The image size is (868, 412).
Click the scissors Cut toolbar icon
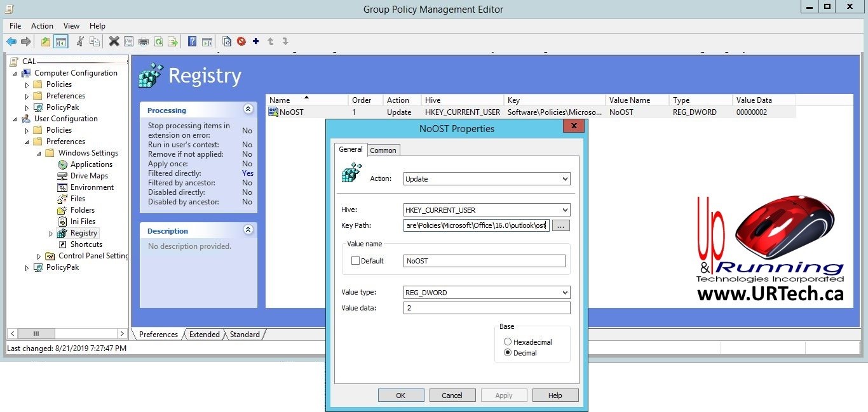pyautogui.click(x=80, y=42)
